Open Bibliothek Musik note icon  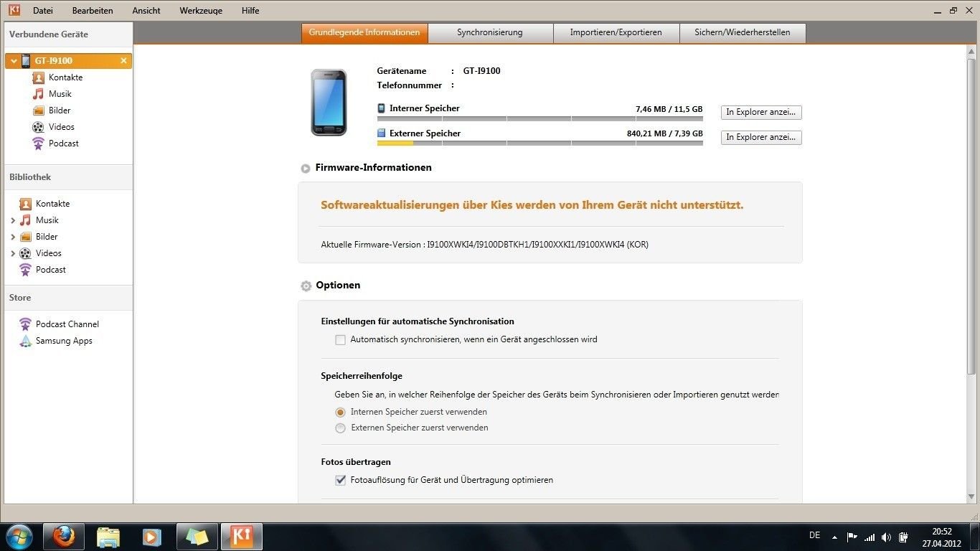pyautogui.click(x=26, y=220)
